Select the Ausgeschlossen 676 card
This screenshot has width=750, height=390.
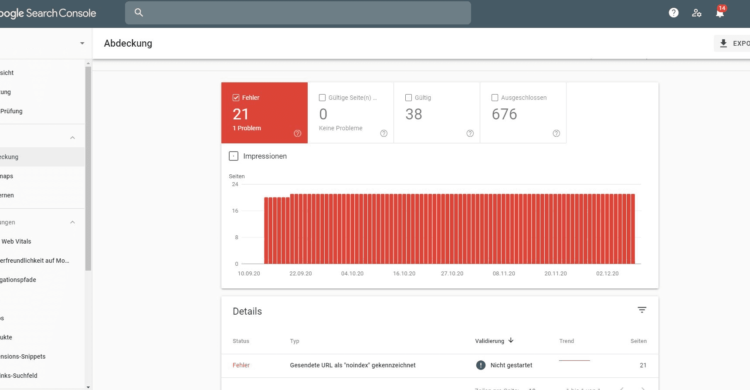point(523,112)
